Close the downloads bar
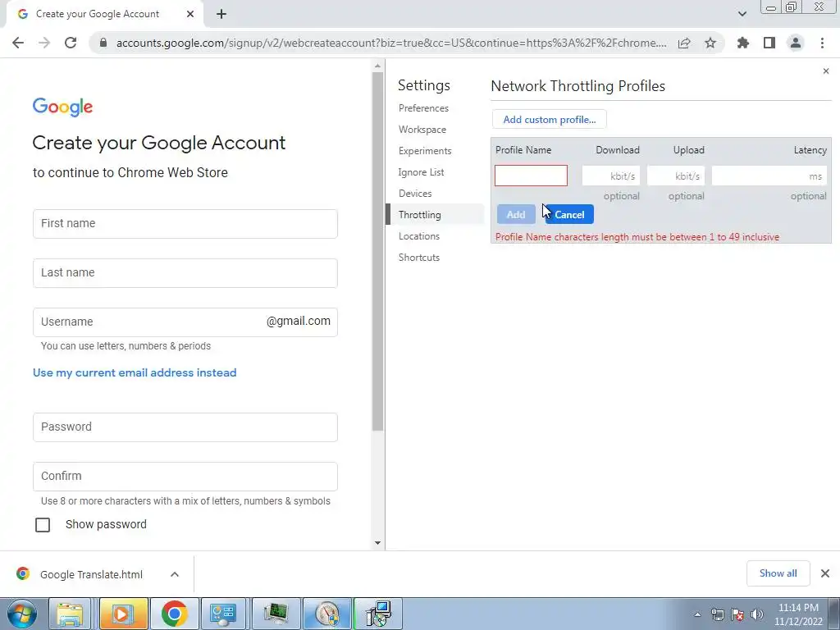 (x=825, y=573)
